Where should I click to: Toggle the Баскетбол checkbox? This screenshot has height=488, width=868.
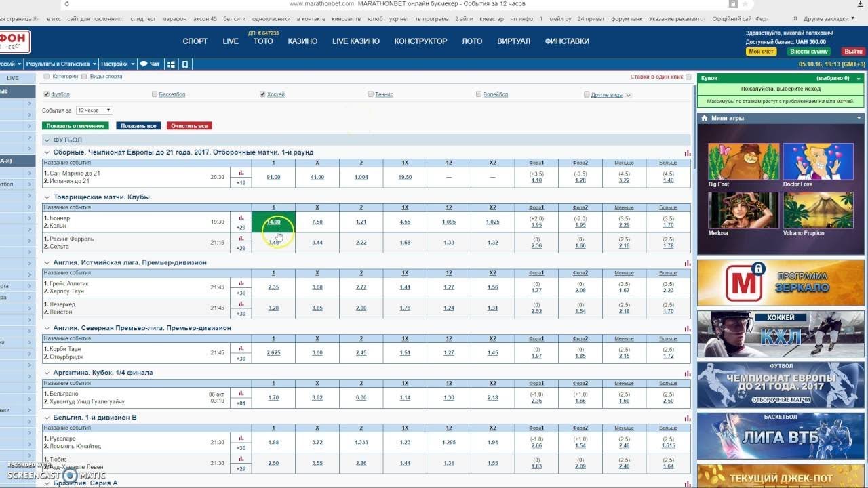(155, 94)
